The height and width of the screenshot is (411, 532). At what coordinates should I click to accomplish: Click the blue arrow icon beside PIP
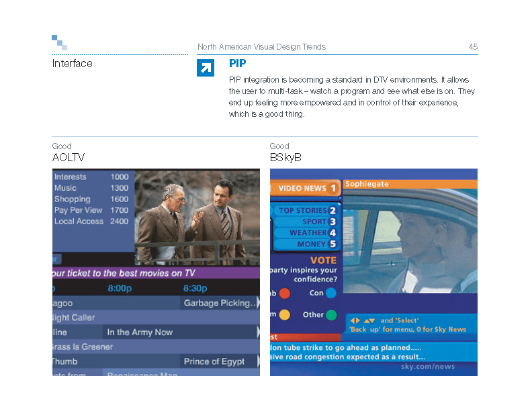tap(206, 68)
